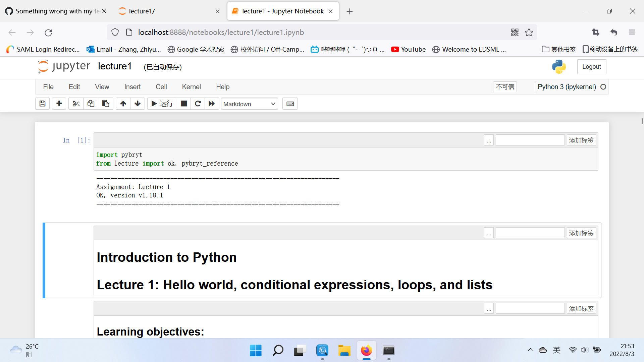Viewport: 644px width, 362px height.
Task: Run the selected cell with 运行 button
Action: [162, 104]
